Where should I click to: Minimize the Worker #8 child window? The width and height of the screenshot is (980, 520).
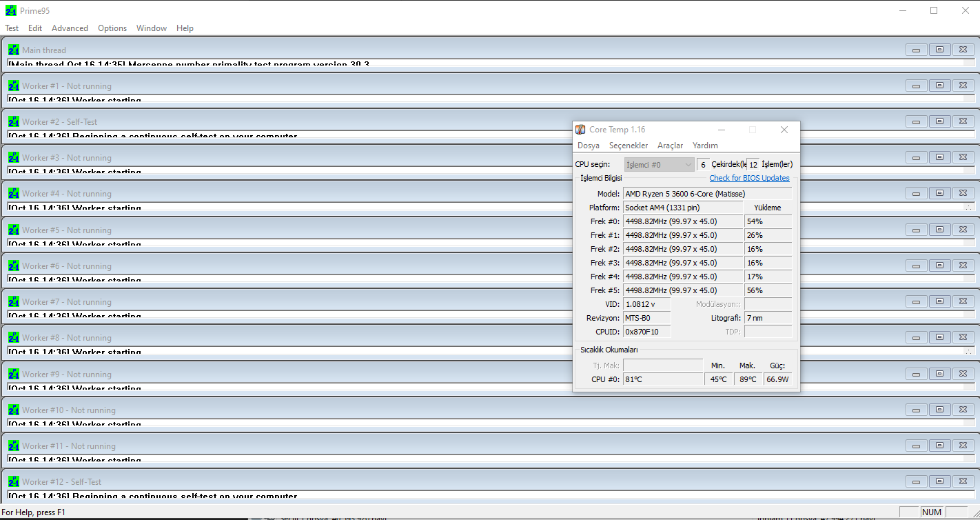click(x=916, y=337)
